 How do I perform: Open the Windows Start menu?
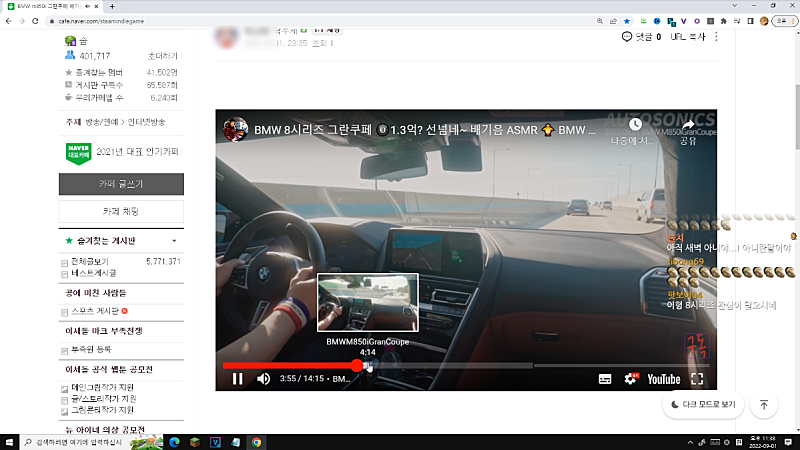coord(9,442)
